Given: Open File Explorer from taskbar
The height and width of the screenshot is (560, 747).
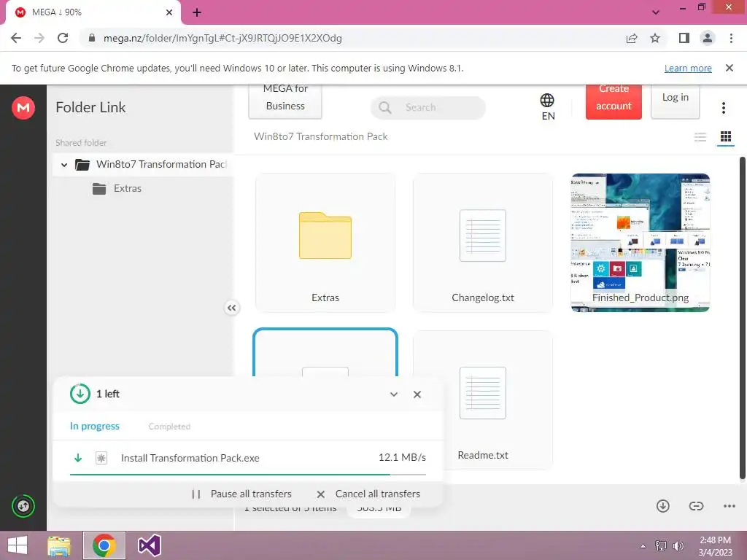Looking at the screenshot, I should [x=59, y=545].
